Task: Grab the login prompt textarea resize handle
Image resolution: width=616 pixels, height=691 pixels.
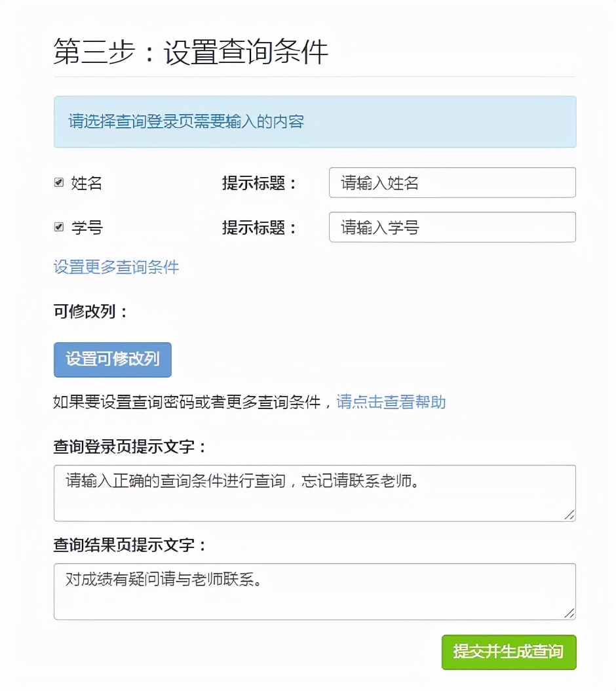Action: pos(569,515)
